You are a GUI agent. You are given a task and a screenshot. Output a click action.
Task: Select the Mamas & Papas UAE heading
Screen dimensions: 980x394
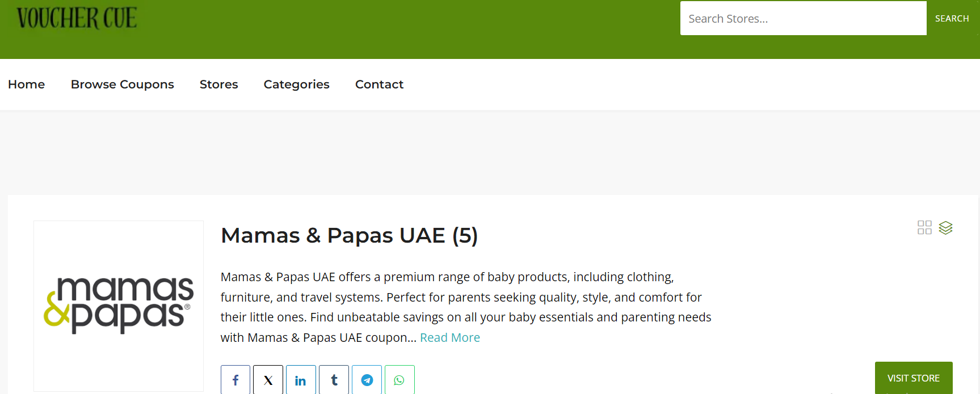[349, 235]
